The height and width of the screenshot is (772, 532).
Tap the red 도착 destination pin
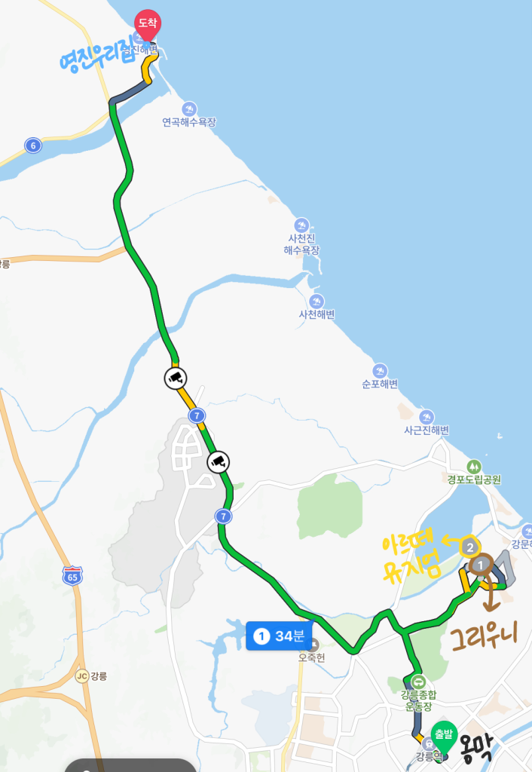(x=148, y=25)
